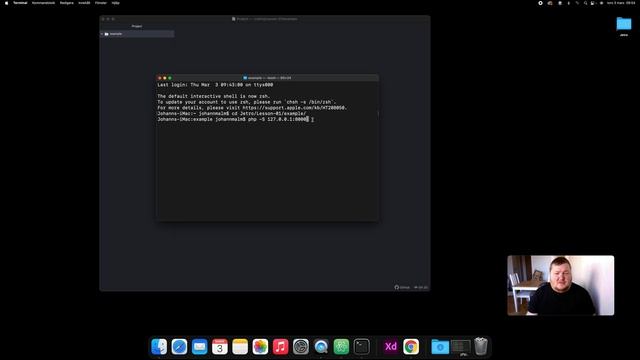This screenshot has width=640, height=360.
Task: Select the example folder in Atom's Project panel
Action: click(x=137, y=34)
